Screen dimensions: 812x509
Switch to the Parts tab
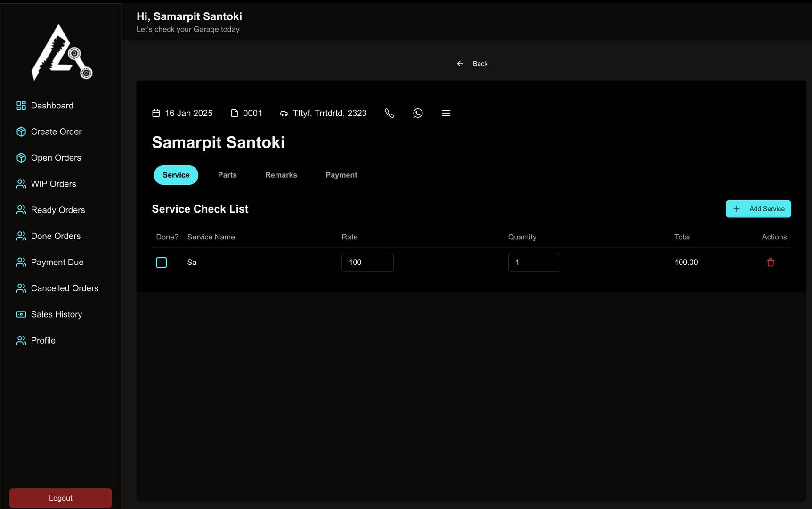click(227, 175)
